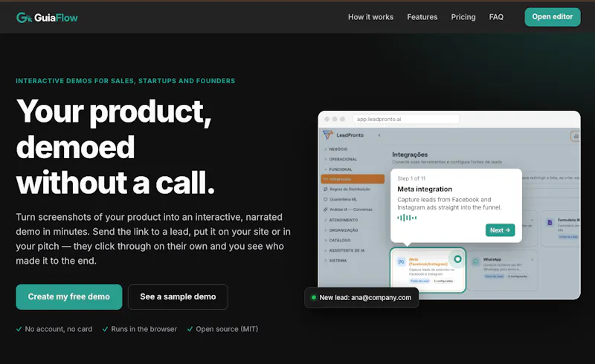Click the LeadPronto funnel logo in demo

328,134
